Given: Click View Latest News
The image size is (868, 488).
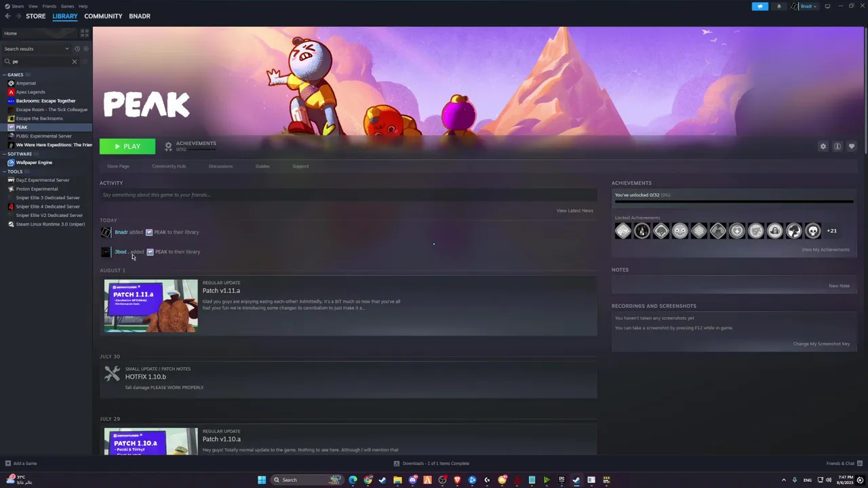Looking at the screenshot, I should 575,211.
